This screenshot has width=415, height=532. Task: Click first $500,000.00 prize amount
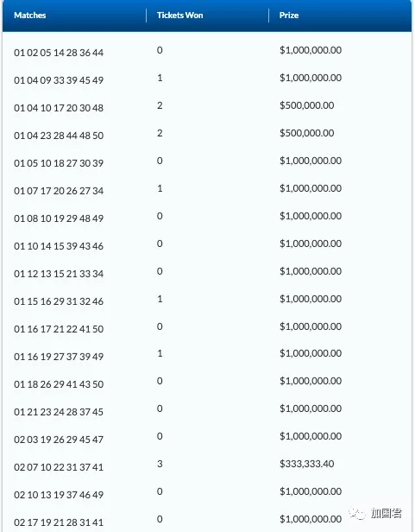click(x=307, y=105)
